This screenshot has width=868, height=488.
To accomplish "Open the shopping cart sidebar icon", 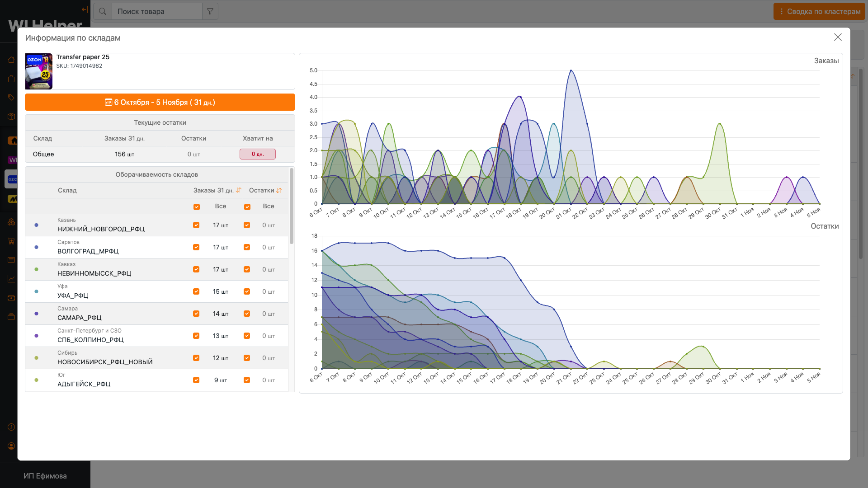I will click(11, 241).
